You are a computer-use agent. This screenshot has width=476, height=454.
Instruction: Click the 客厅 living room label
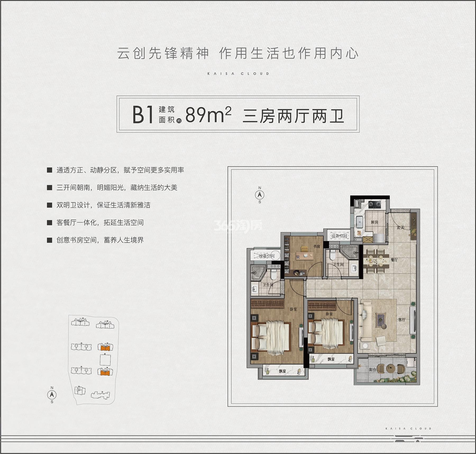coord(402,320)
